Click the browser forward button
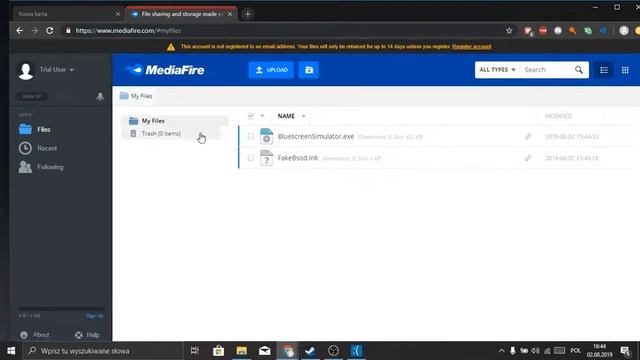 [x=35, y=31]
